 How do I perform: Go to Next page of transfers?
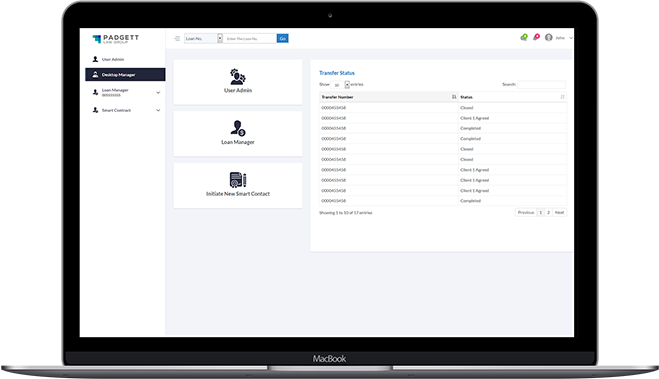pyautogui.click(x=559, y=212)
